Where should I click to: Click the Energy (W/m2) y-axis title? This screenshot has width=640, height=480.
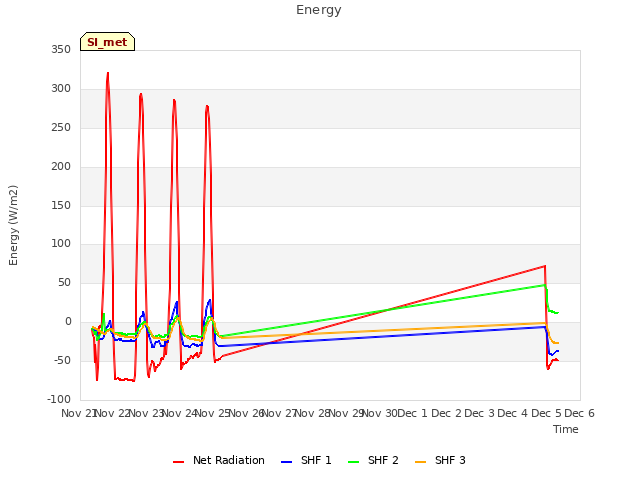pos(13,225)
